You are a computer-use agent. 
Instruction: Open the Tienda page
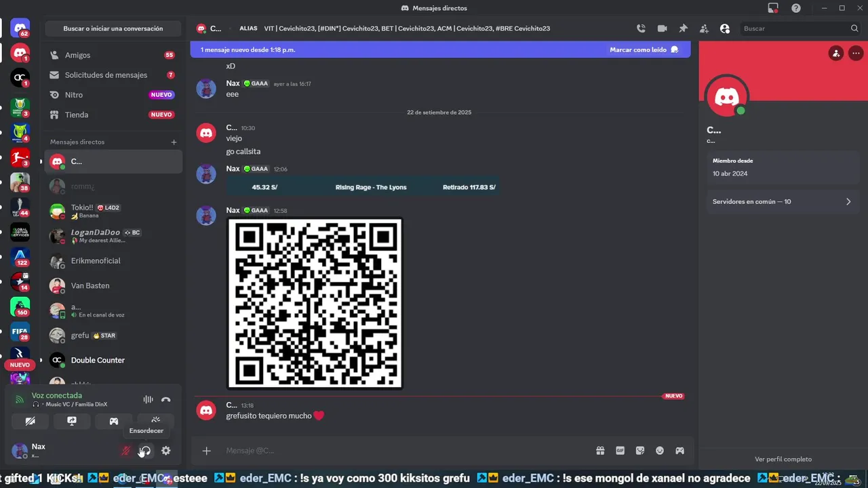[113, 115]
